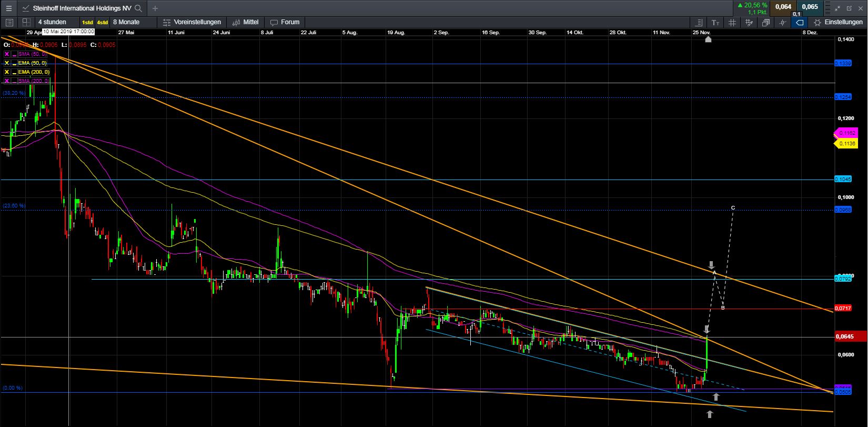
Task: Open the chart layout grid icon
Action: coord(26,22)
